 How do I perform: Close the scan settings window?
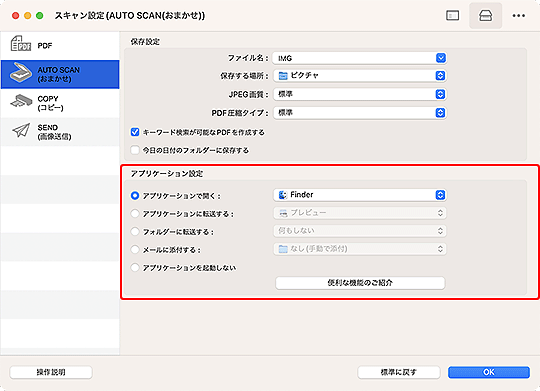(x=15, y=16)
